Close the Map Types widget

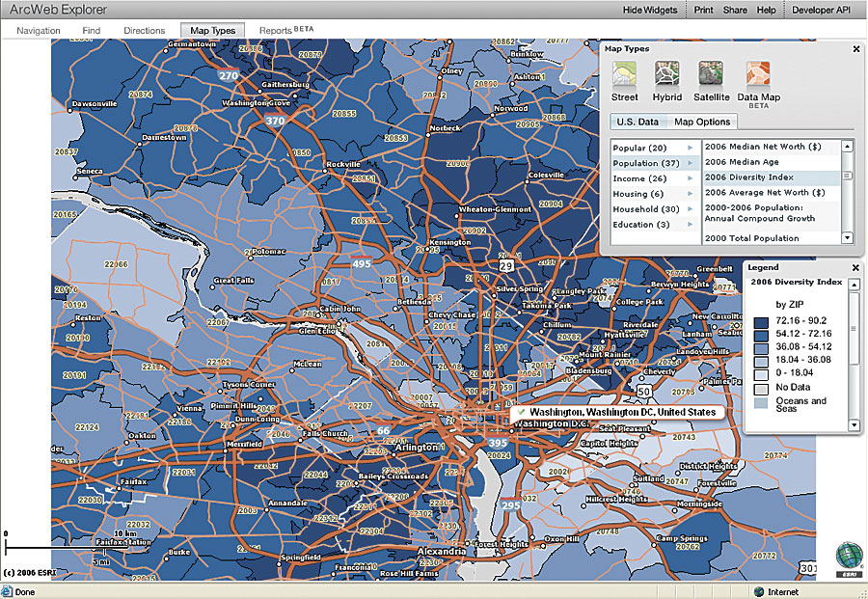click(x=856, y=49)
